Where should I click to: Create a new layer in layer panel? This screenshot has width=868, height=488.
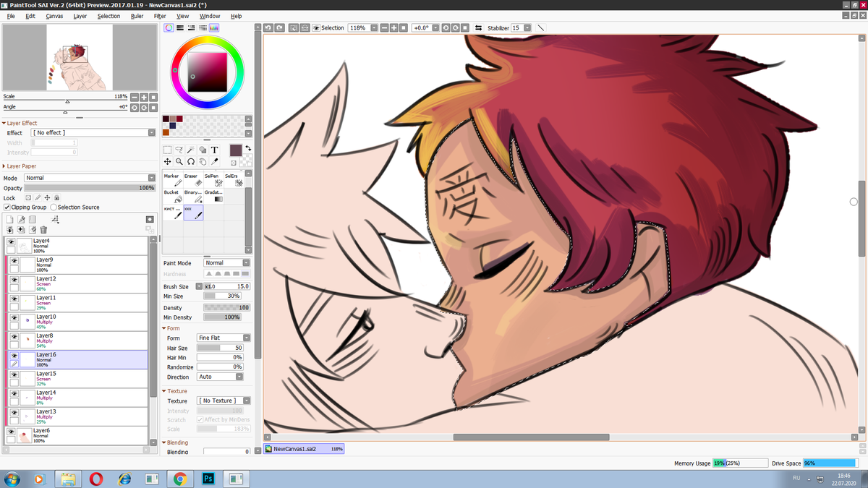pos(10,219)
